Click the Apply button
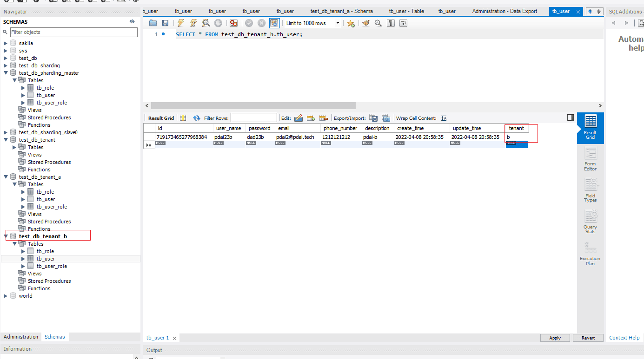 coord(555,338)
